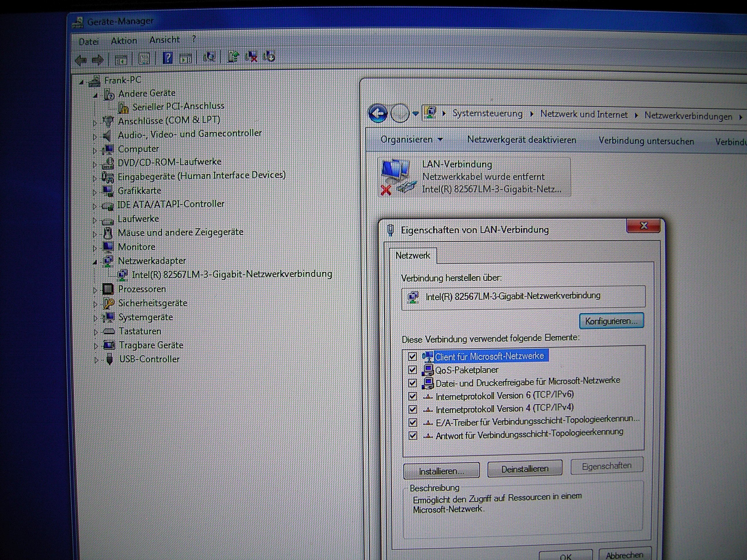Open the Aktion menu

coord(124,41)
